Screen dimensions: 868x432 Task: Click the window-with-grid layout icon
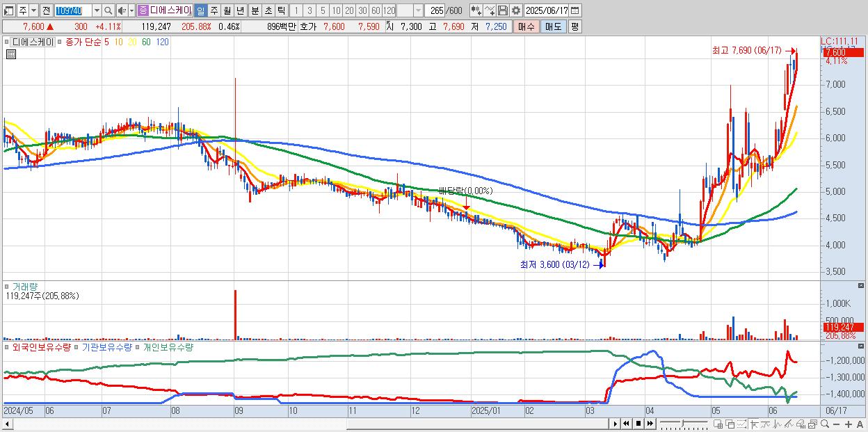tap(719, 424)
